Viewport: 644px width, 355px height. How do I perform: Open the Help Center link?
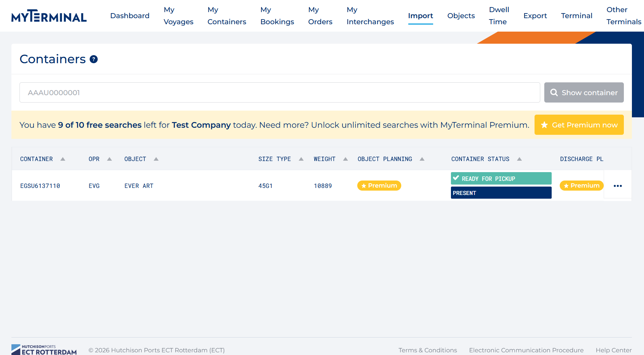coord(613,350)
